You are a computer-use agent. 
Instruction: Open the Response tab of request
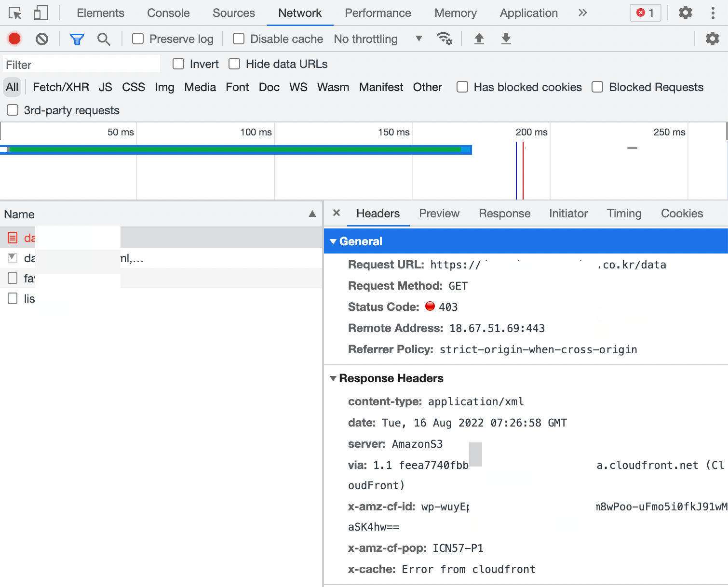pyautogui.click(x=504, y=213)
